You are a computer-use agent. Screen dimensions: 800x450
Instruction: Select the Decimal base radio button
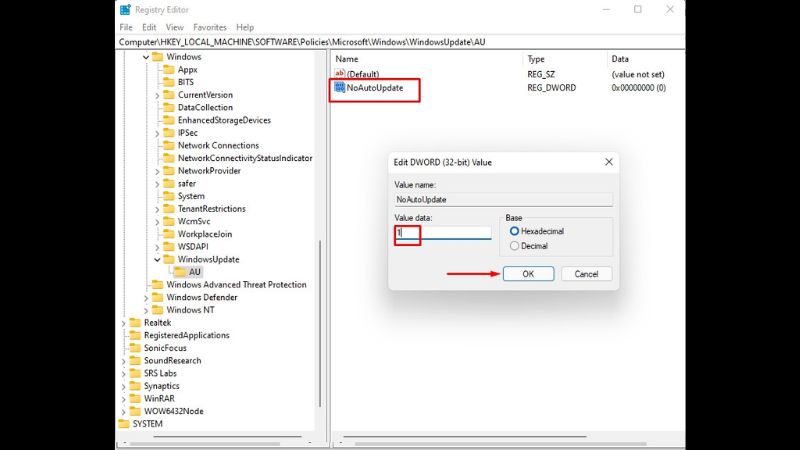click(x=514, y=246)
